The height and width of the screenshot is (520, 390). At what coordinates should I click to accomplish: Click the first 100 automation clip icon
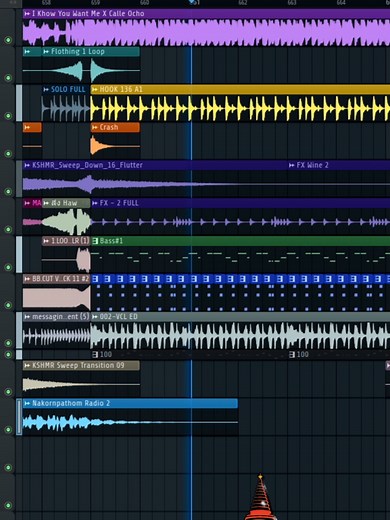pyautogui.click(x=95, y=354)
